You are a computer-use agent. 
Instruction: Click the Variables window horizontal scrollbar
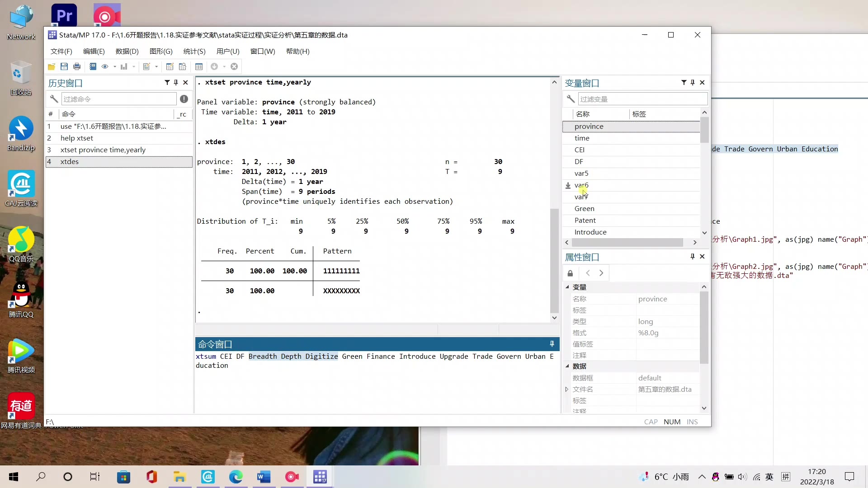pyautogui.click(x=627, y=243)
